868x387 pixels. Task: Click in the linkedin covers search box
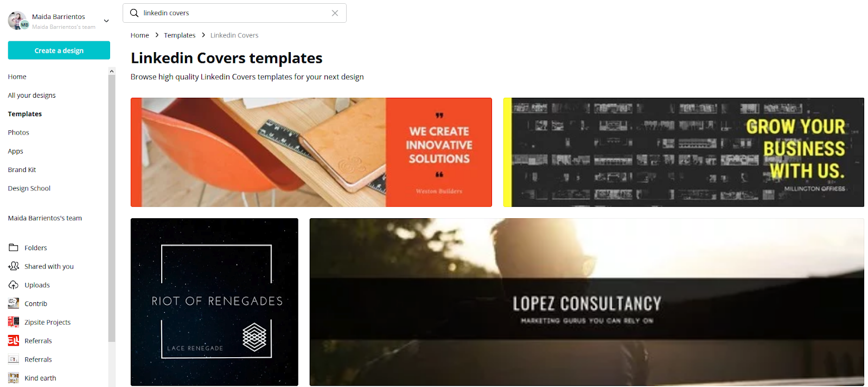234,13
